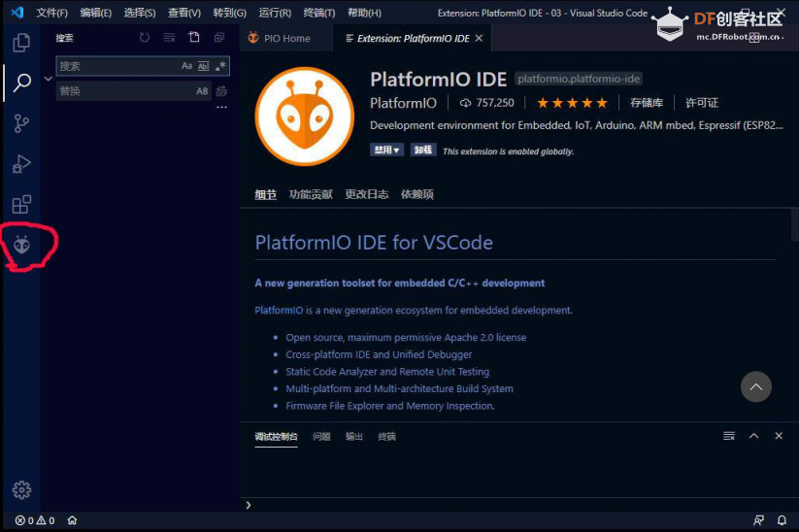This screenshot has width=799, height=532.
Task: Open the 禁用 disable dropdown button
Action: [x=386, y=150]
